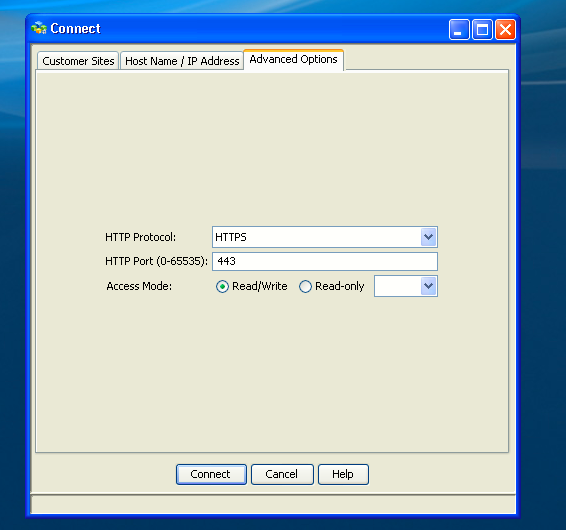Click the Connect button
The width and height of the screenshot is (566, 530).
tap(211, 474)
